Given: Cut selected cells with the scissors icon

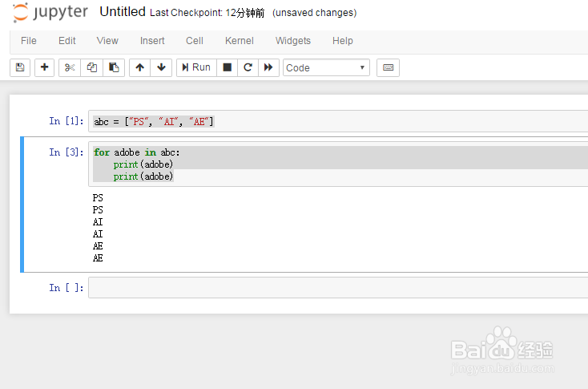Looking at the screenshot, I should (70, 67).
